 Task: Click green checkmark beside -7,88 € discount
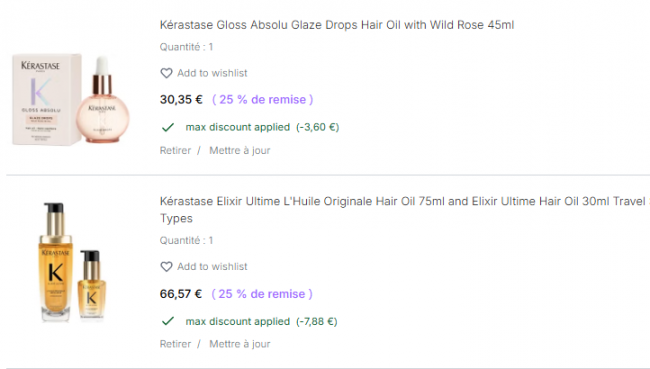tap(168, 321)
